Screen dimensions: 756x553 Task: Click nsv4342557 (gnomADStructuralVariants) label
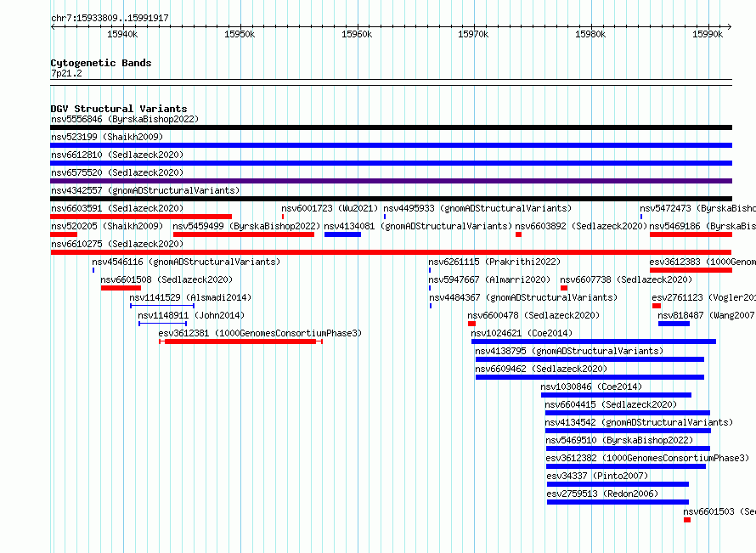coord(145,190)
